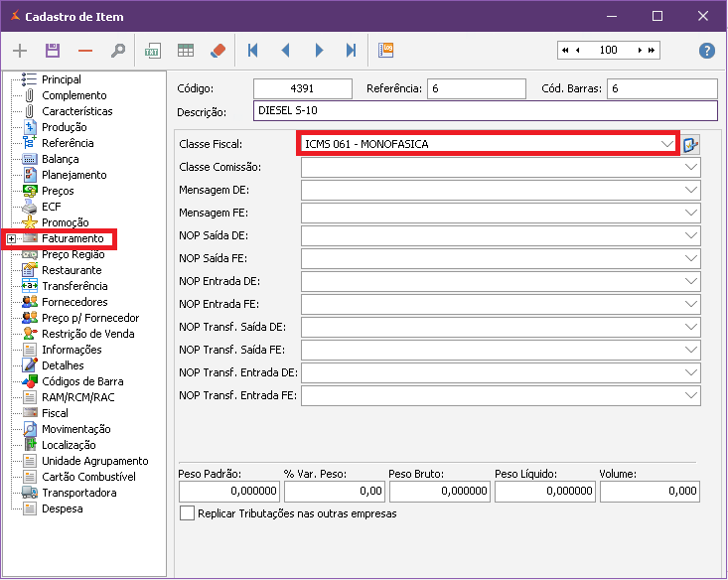Image resolution: width=728 pixels, height=580 pixels.
Task: Click the edit icon beside Classe Fiscal
Action: pos(691,145)
